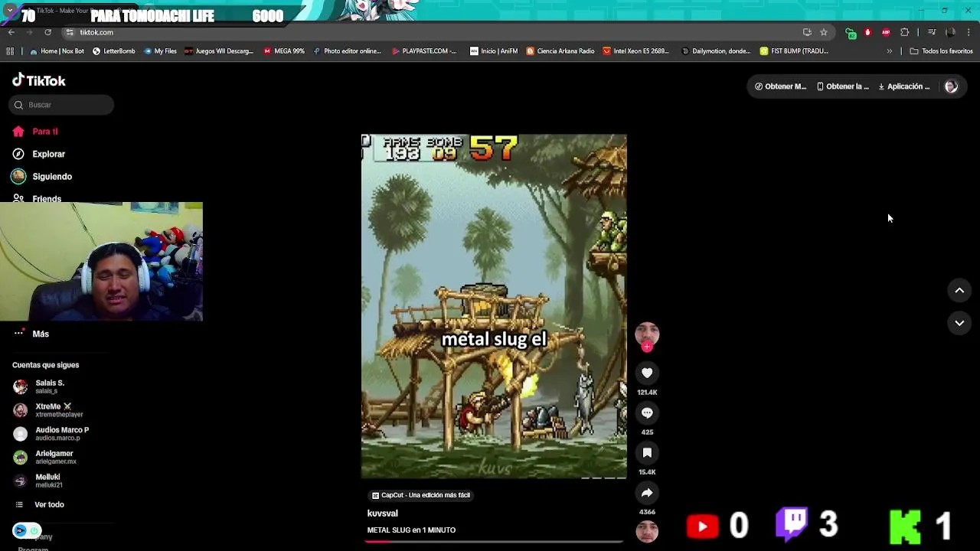Toggle the blue switch at sidebar bottom

[x=26, y=530]
